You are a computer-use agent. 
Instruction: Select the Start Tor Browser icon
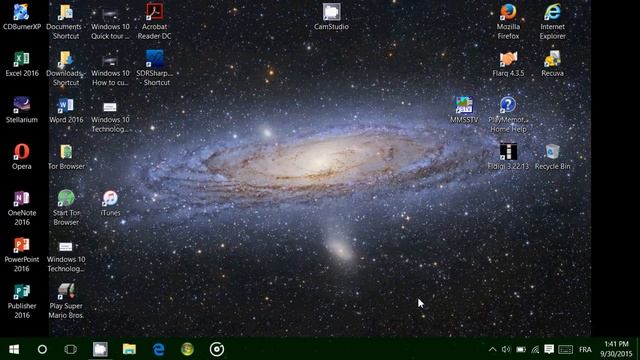coord(66,208)
